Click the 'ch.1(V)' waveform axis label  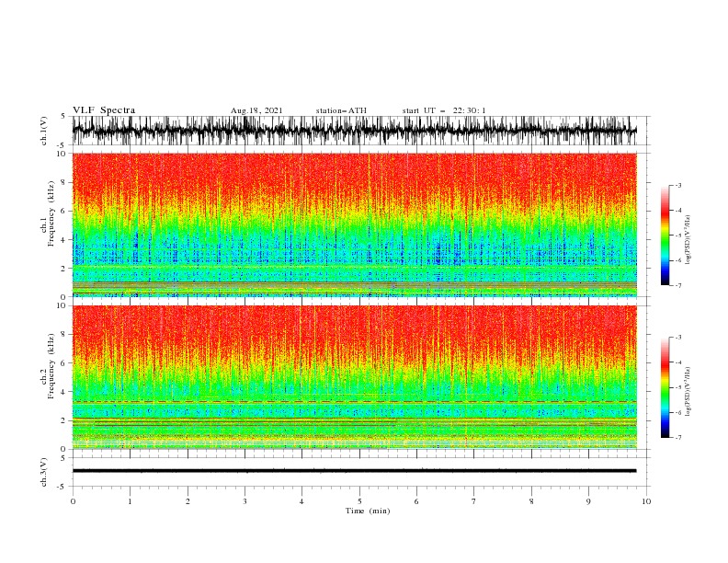coord(44,131)
